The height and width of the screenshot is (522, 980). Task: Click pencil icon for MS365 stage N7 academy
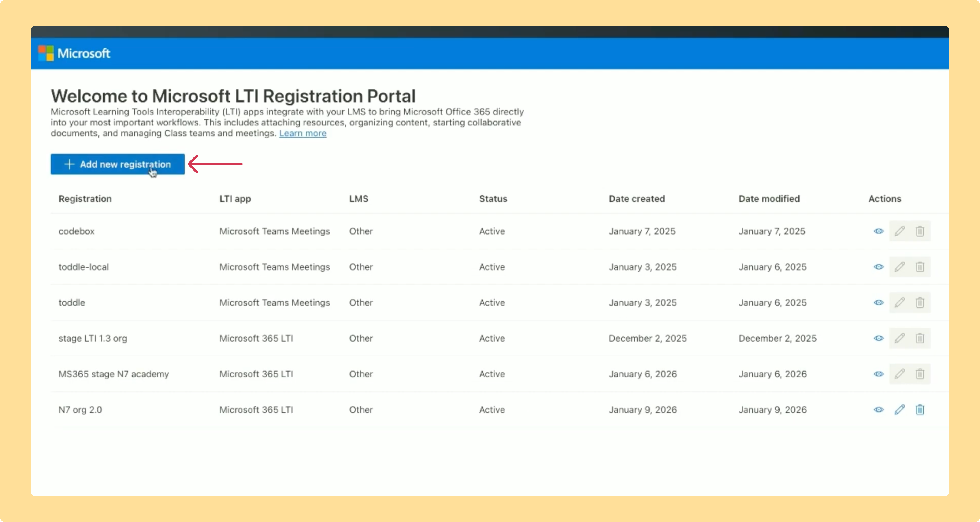899,374
